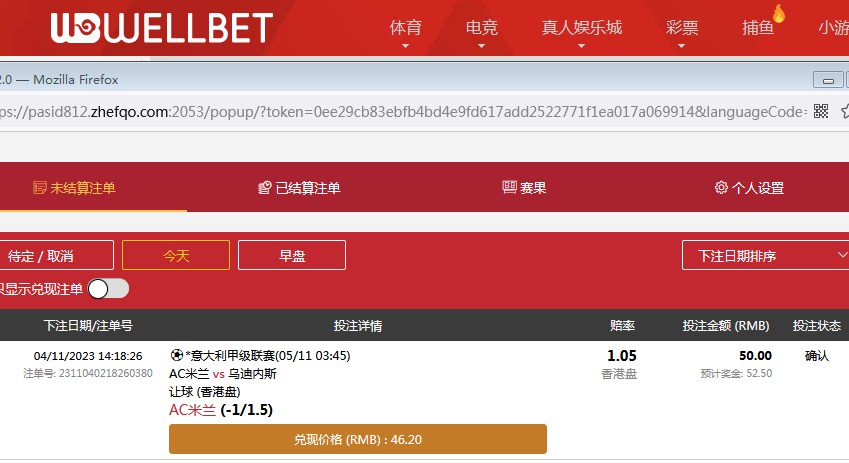Click the 未结算注单 list icon

[40, 188]
